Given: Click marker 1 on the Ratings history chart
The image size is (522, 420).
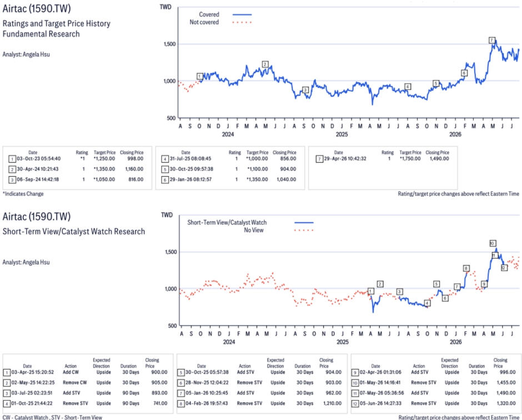Looking at the screenshot, I should click(x=199, y=76).
